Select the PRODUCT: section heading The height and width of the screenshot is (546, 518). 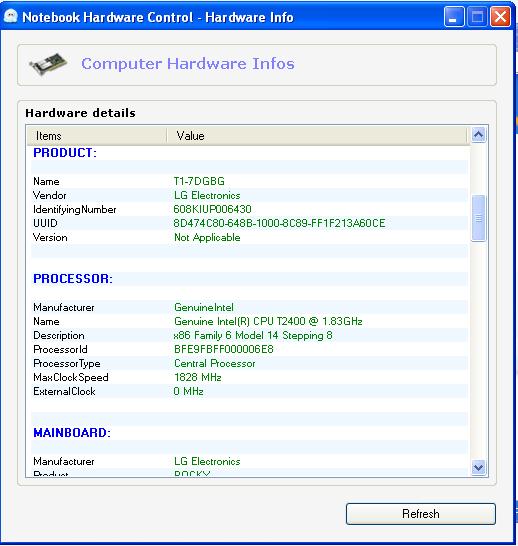[65, 153]
